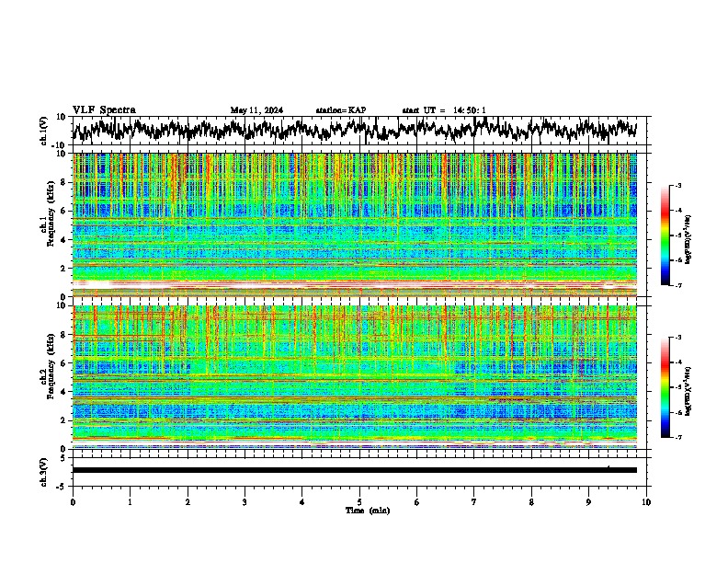Select the ch.1 colorbar 'log(PSD)' label

point(688,240)
